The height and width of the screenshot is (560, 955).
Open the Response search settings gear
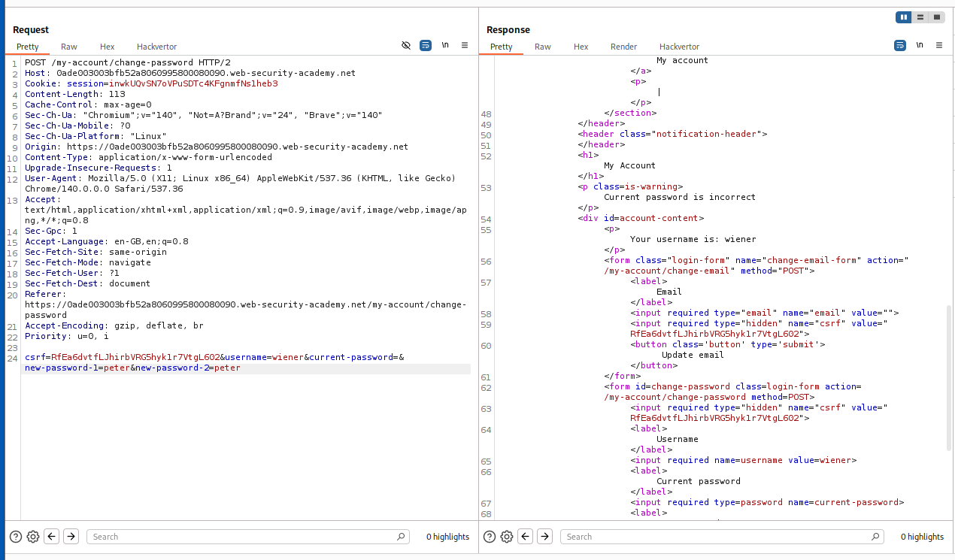tap(507, 537)
